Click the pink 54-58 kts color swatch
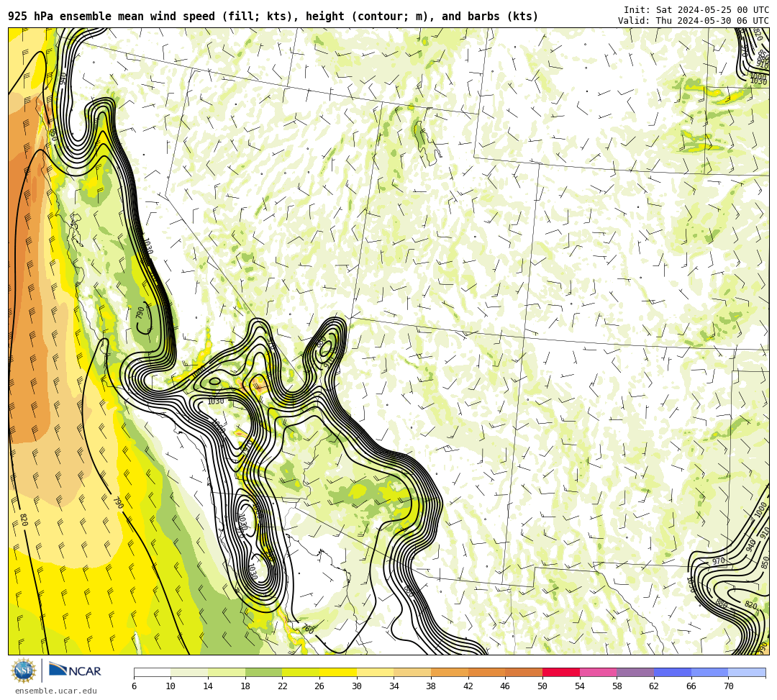 (x=598, y=672)
